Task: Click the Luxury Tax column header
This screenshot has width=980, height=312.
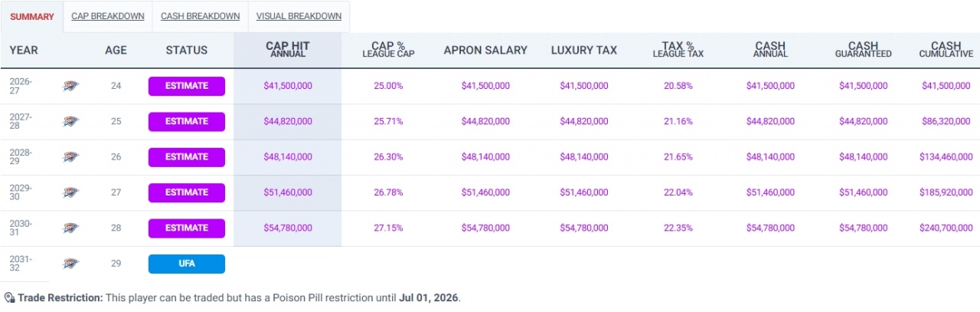Action: point(584,50)
